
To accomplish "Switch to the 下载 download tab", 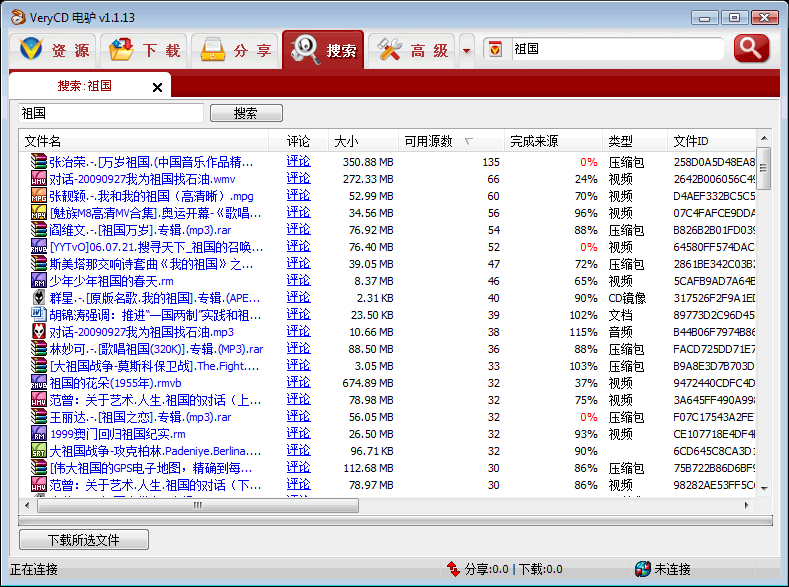I will coord(144,50).
